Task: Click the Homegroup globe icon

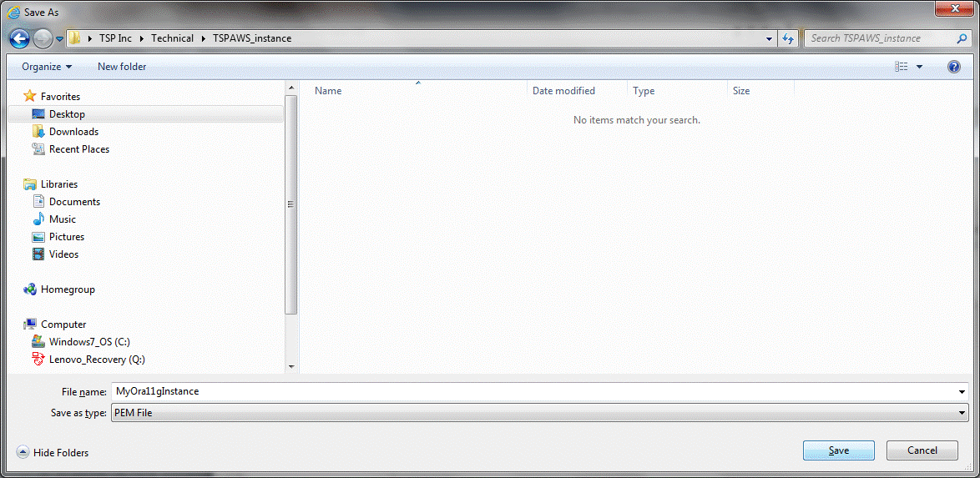Action: [29, 289]
